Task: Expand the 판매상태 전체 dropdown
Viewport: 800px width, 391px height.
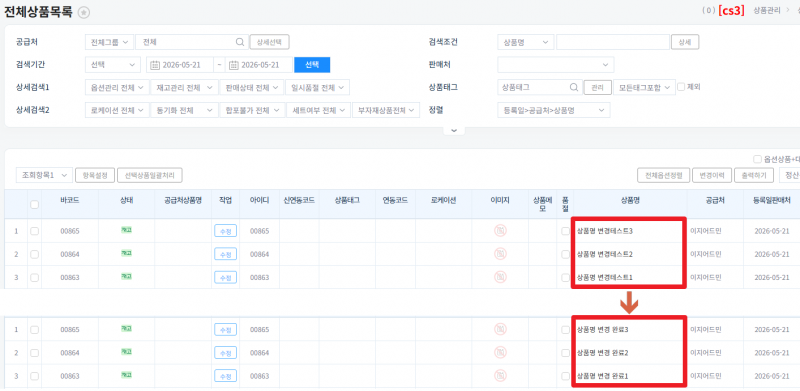Action: (x=252, y=87)
